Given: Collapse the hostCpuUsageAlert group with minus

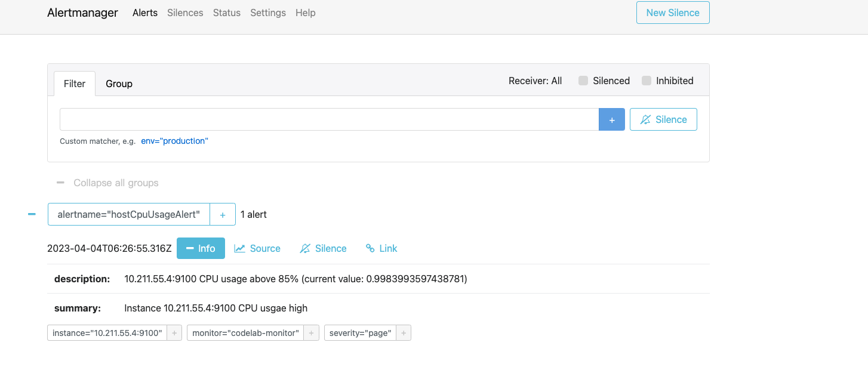Looking at the screenshot, I should pyautogui.click(x=32, y=214).
